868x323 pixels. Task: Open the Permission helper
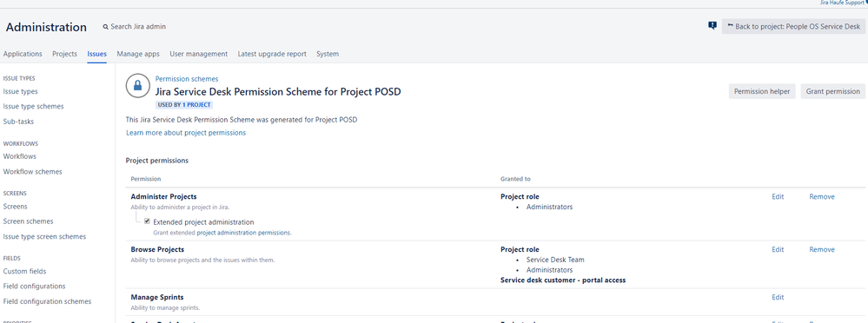[762, 91]
